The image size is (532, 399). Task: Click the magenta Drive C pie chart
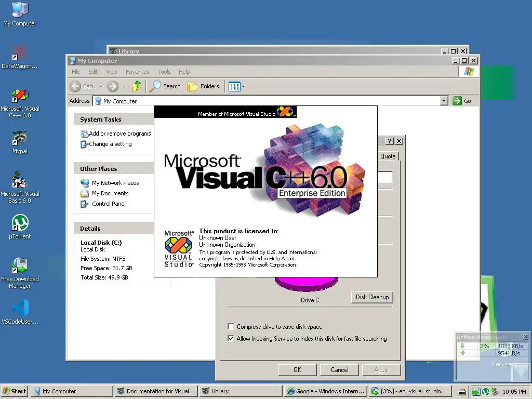(307, 284)
